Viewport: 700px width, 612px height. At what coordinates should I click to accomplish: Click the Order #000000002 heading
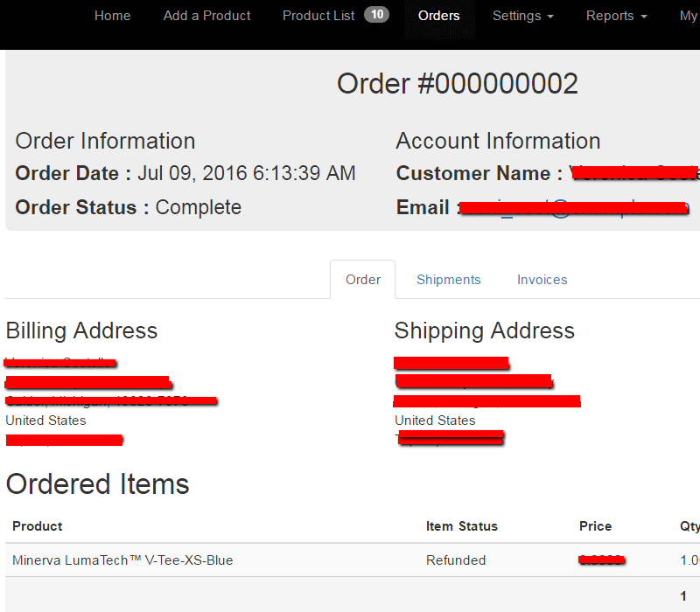point(458,84)
